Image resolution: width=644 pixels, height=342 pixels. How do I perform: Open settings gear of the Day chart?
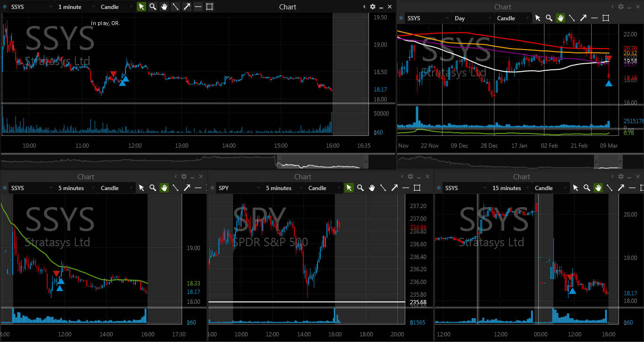point(621,7)
